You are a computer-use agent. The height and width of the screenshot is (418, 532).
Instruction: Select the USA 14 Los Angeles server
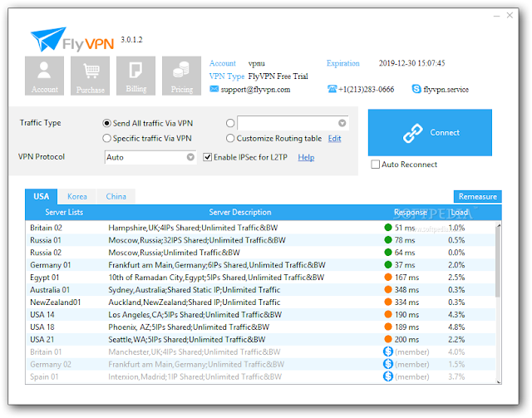tap(260, 314)
